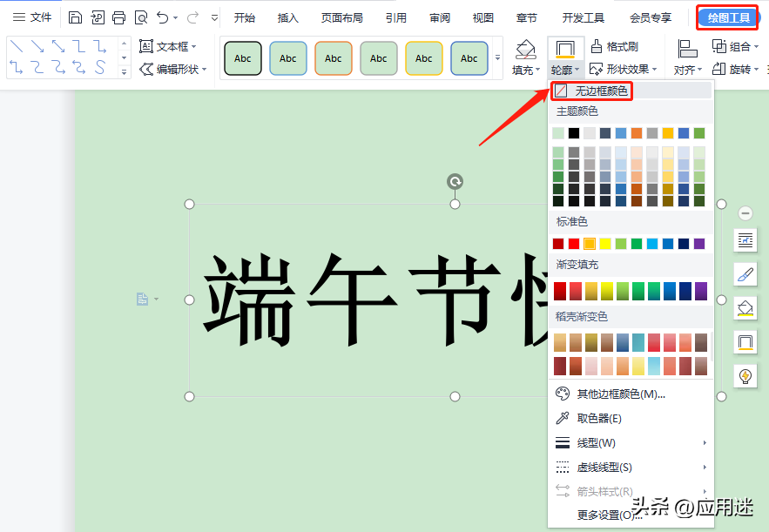Click the 轮廓 outline icon
This screenshot has height=532, width=769.
pos(565,50)
